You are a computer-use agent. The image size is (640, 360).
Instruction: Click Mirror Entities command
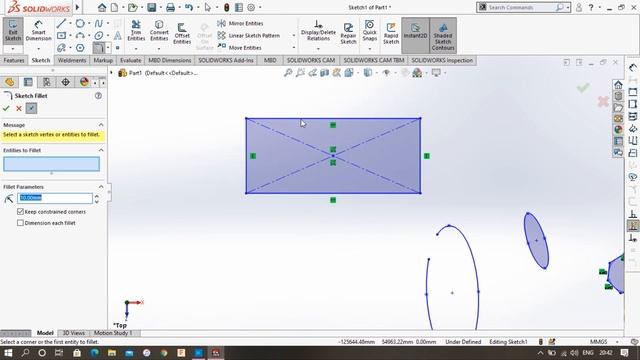tap(240, 23)
